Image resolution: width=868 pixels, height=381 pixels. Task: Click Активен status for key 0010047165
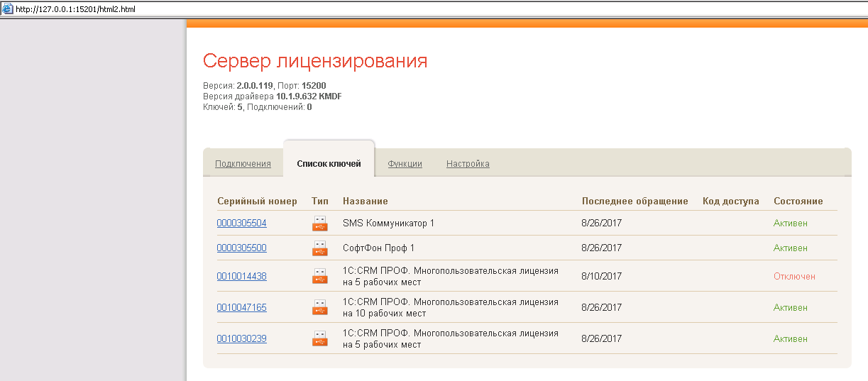pos(791,308)
